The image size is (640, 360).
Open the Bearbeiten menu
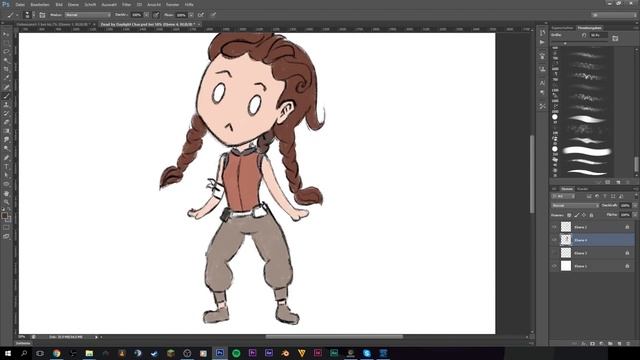click(x=40, y=4)
